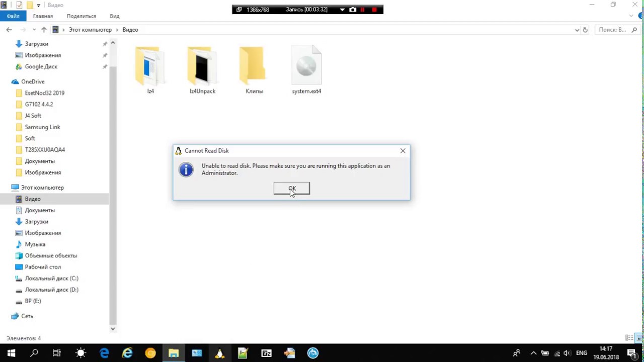644x362 pixels.
Task: Switch to the penguin app on taskbar
Action: 220,353
